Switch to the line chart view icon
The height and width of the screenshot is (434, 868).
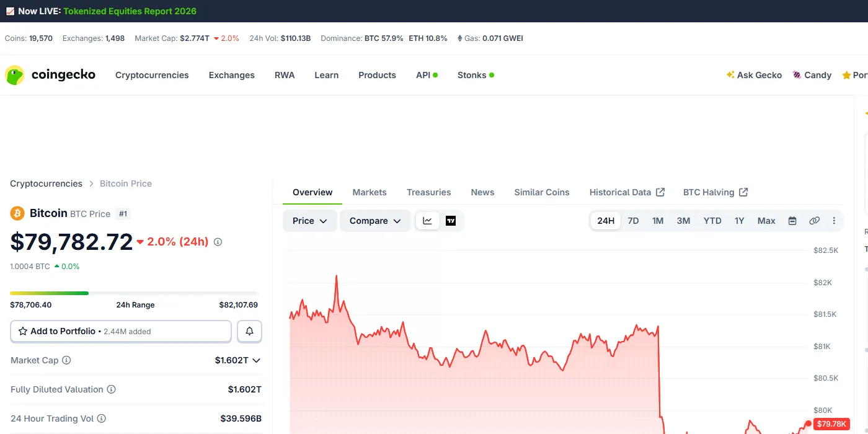point(427,221)
